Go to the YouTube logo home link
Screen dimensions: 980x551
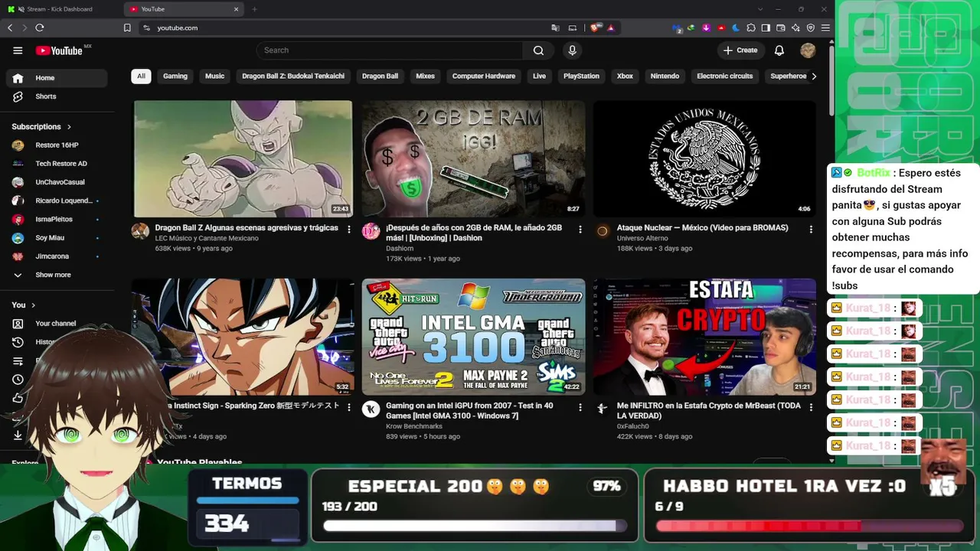click(60, 51)
